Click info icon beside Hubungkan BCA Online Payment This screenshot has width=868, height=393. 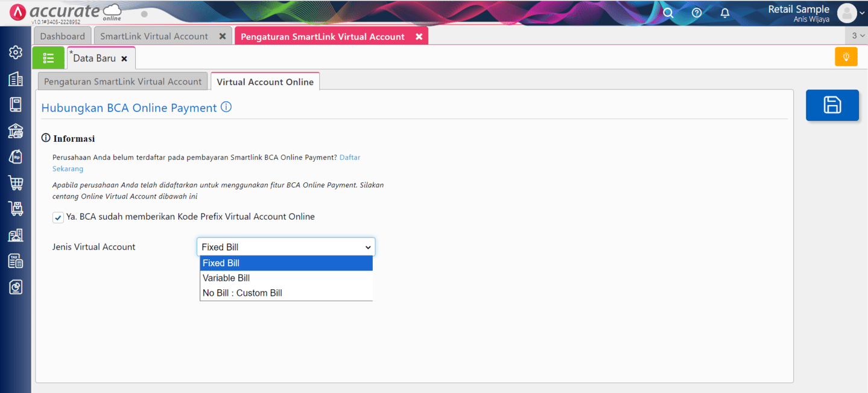pos(226,107)
